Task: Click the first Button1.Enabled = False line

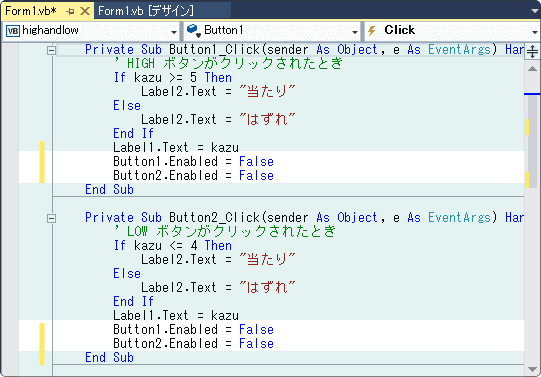Action: point(193,161)
